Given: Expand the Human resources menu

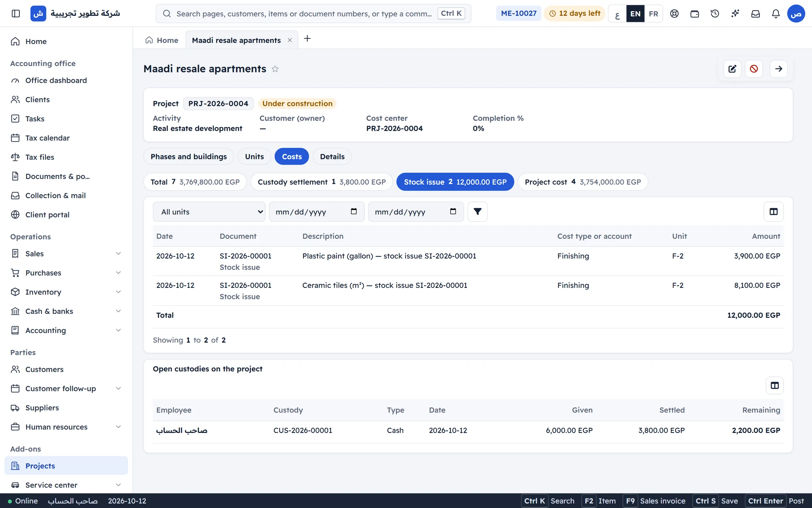Looking at the screenshot, I should 66,427.
